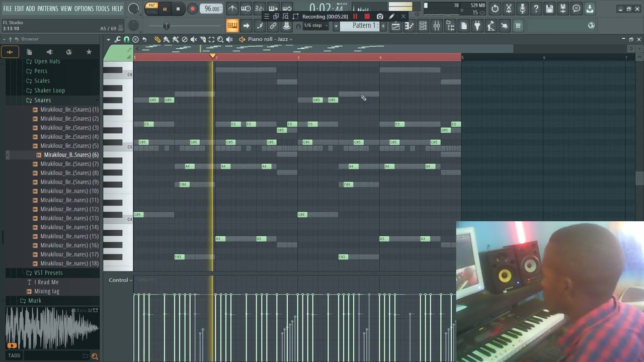
Task: Open piano roll wrench tools menu
Action: 118,39
